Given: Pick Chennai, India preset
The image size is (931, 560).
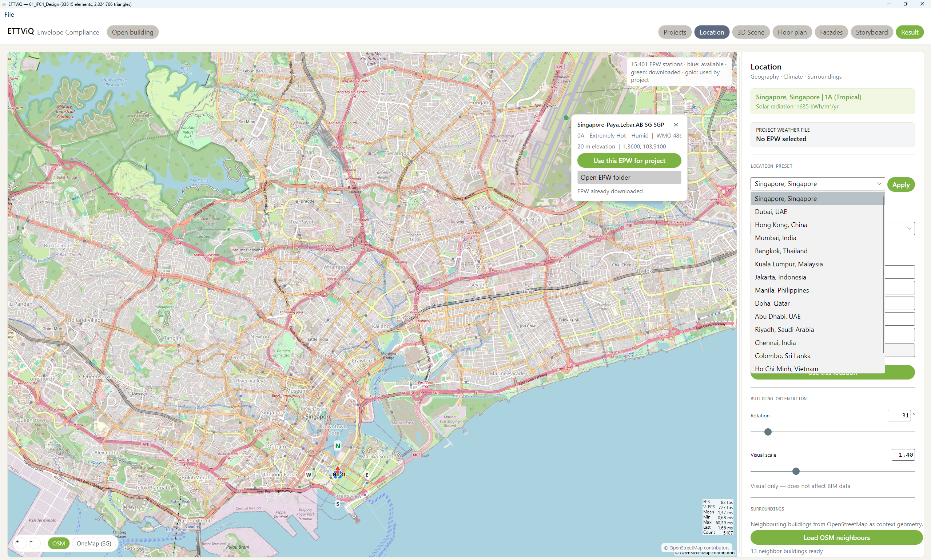Looking at the screenshot, I should [817, 342].
